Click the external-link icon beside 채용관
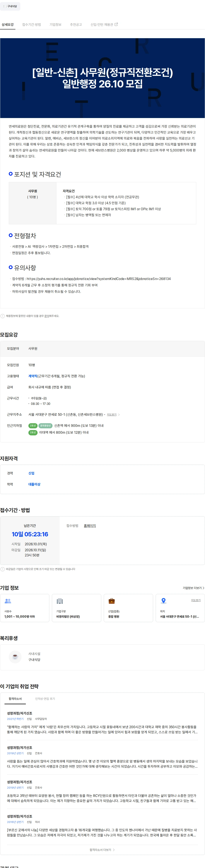Screen dimensions: 205x868 coord(116,24)
